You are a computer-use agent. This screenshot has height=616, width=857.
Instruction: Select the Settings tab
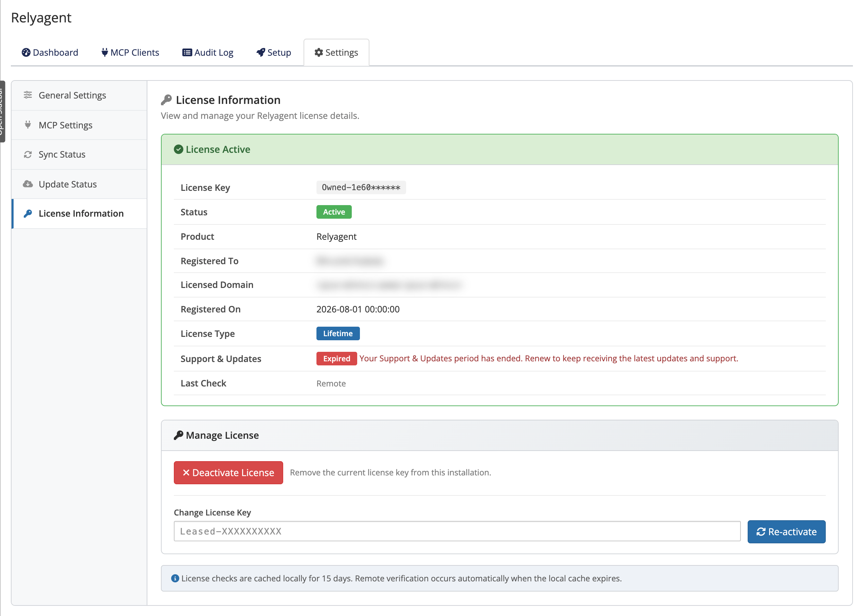336,52
